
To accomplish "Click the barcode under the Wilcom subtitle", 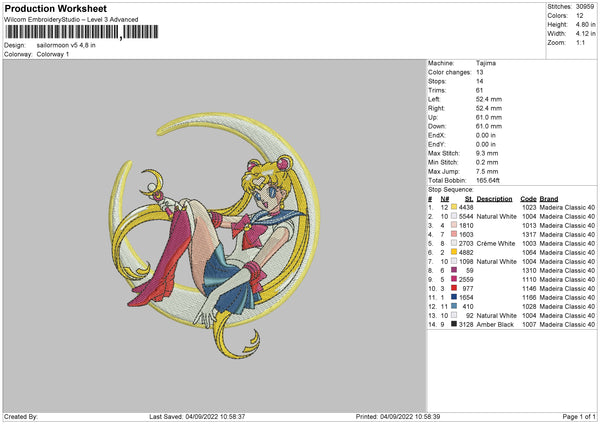I will (x=82, y=32).
